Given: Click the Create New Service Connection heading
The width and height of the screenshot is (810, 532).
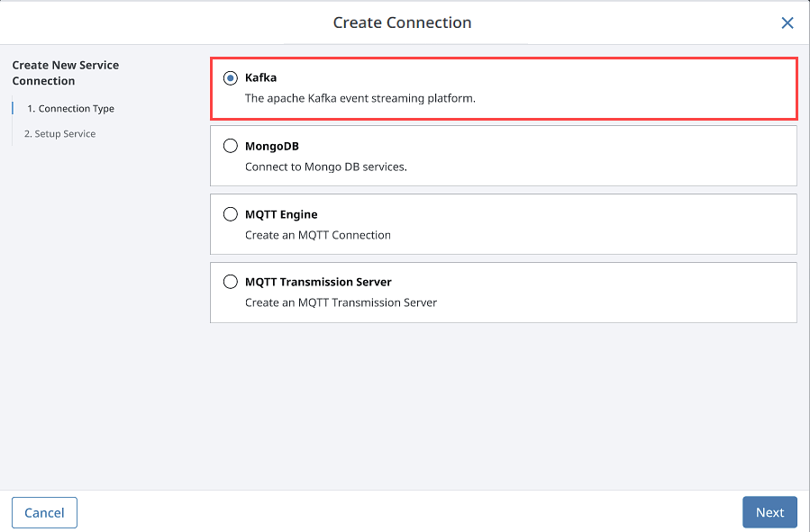Looking at the screenshot, I should click(x=66, y=73).
